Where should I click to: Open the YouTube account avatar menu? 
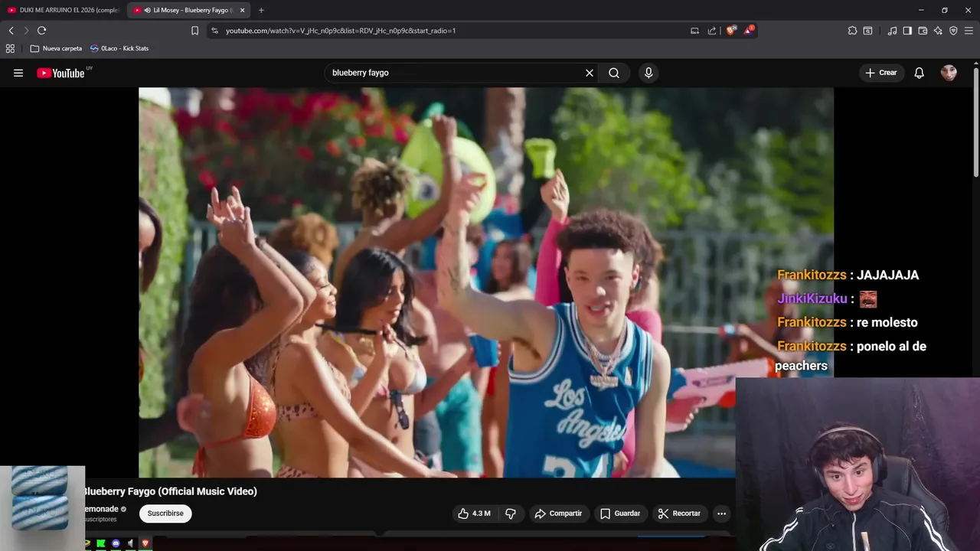click(x=949, y=73)
